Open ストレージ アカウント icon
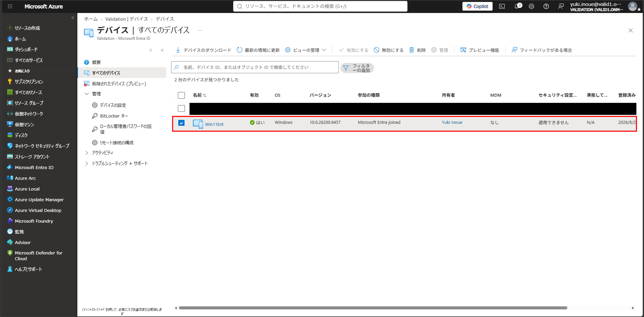644x317 pixels. (10, 157)
